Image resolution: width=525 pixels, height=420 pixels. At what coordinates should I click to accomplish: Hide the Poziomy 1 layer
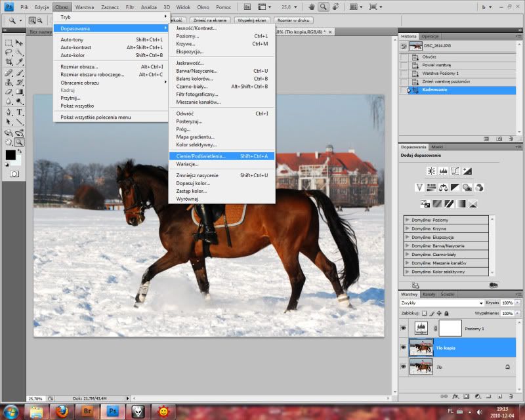(403, 327)
